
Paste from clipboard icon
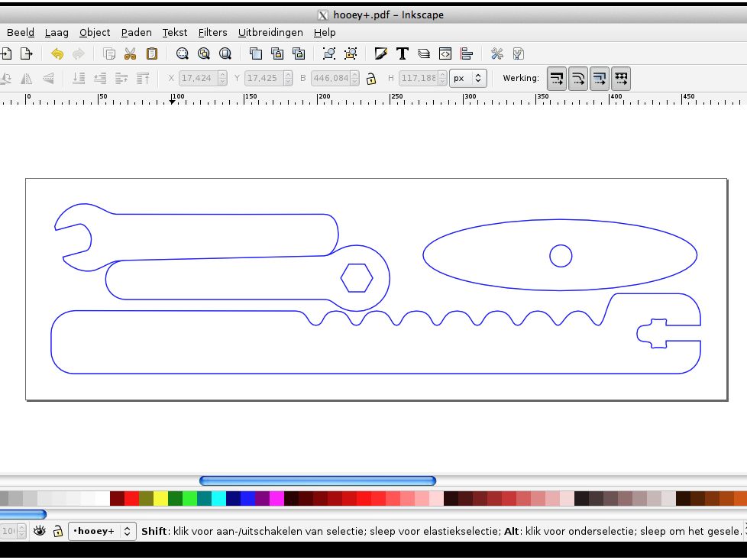(151, 53)
